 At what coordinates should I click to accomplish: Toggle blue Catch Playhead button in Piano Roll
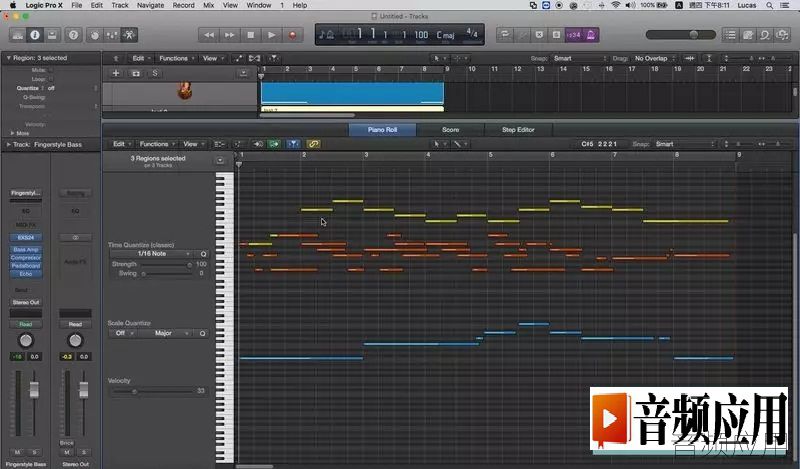click(x=293, y=144)
